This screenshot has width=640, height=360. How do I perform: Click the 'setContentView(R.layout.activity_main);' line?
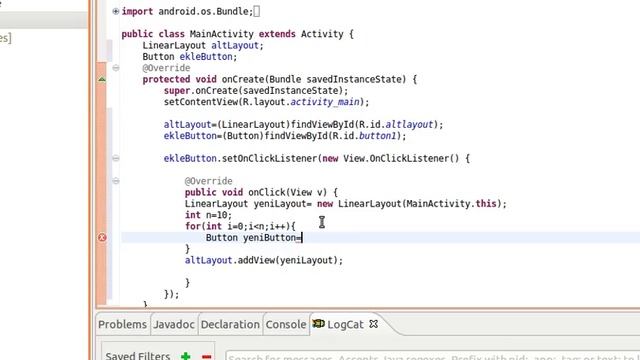coord(266,102)
